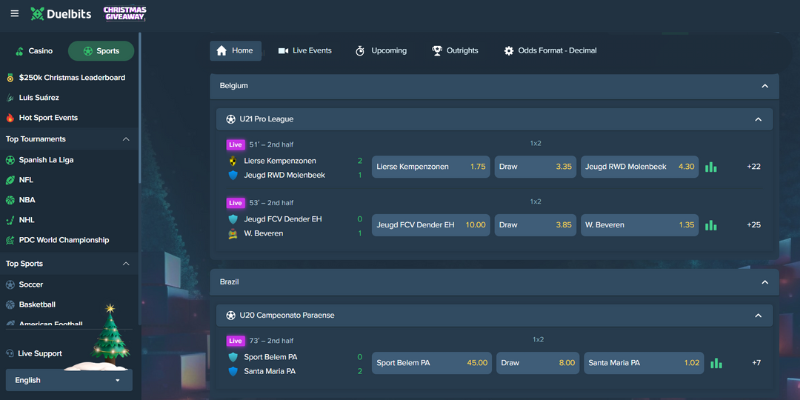Viewport: 800px width, 400px height.
Task: Bet on W. Beveren at 1.35
Action: pos(640,225)
